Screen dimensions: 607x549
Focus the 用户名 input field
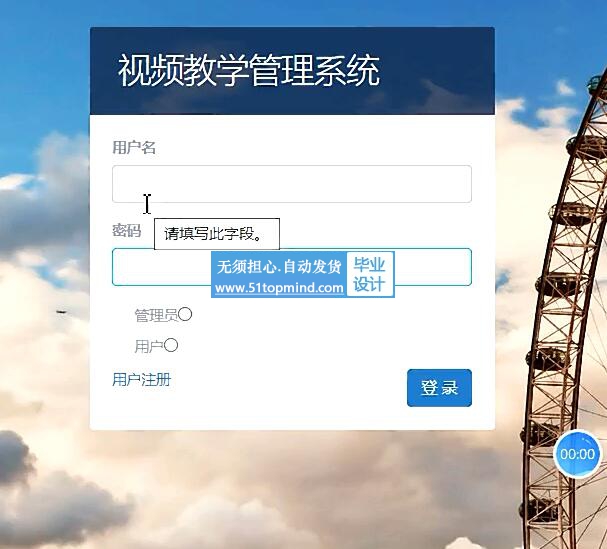(292, 184)
